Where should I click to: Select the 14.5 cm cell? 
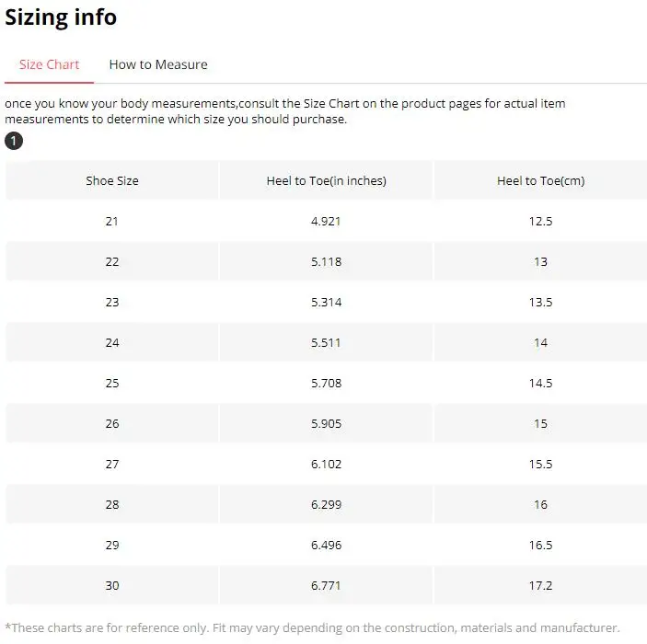tap(540, 384)
